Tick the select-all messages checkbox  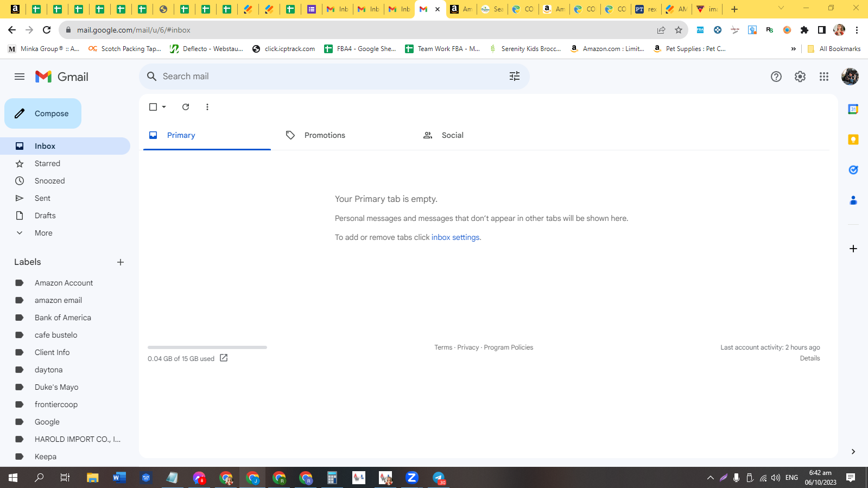click(153, 107)
